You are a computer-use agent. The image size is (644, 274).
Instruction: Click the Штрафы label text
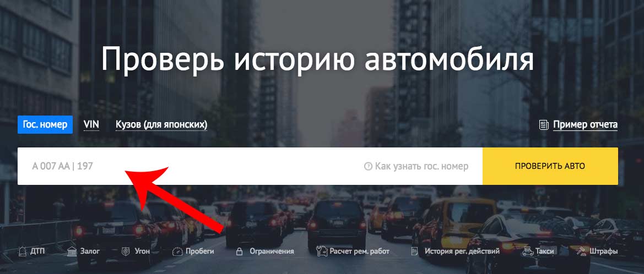tap(603, 251)
